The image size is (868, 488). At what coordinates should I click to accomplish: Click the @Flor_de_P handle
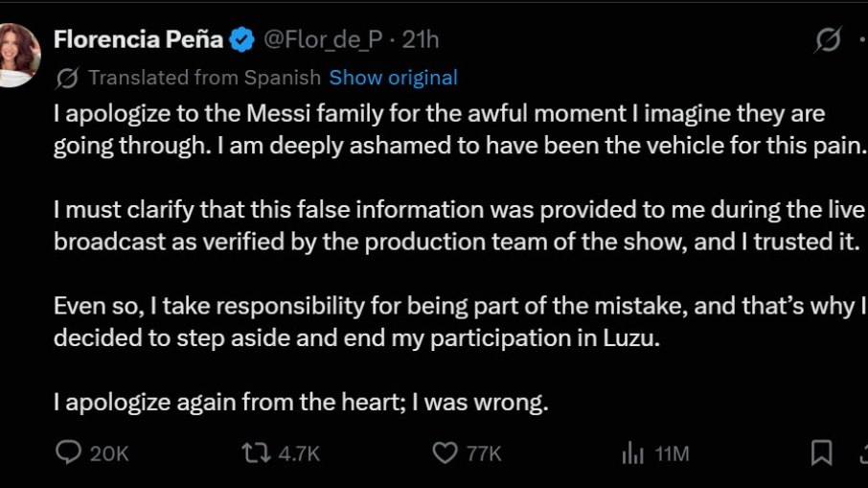pos(323,40)
